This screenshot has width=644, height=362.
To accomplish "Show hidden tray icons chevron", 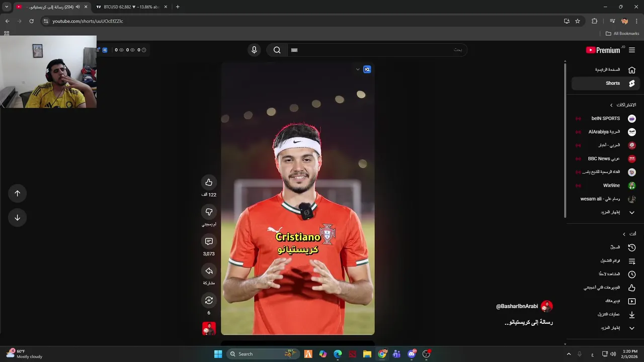I will [x=569, y=354].
